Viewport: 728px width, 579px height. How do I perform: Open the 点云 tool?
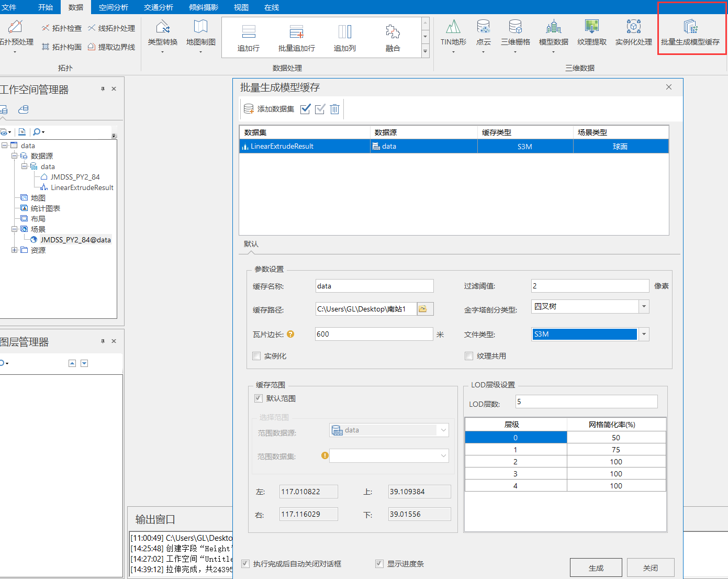click(x=483, y=36)
